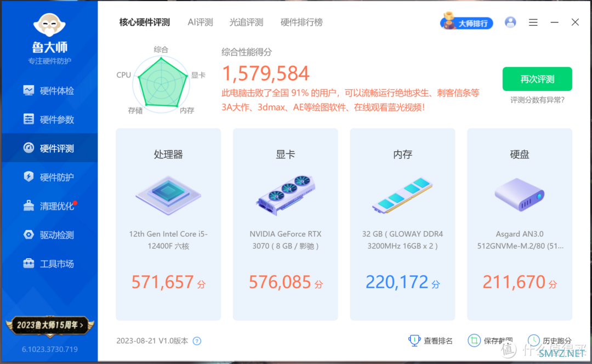Open the 大师排行 ranking button
Screen dimensions: 592x364
pyautogui.click(x=466, y=22)
